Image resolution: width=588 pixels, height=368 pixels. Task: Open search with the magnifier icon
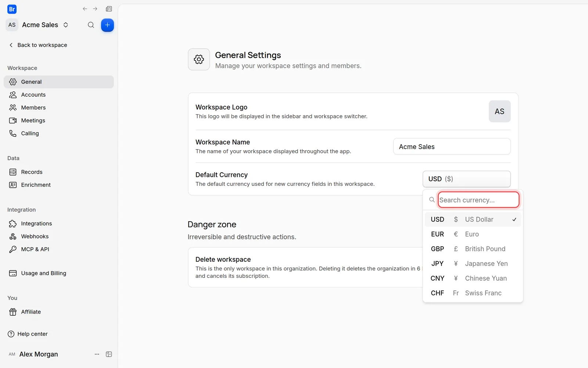tap(91, 25)
